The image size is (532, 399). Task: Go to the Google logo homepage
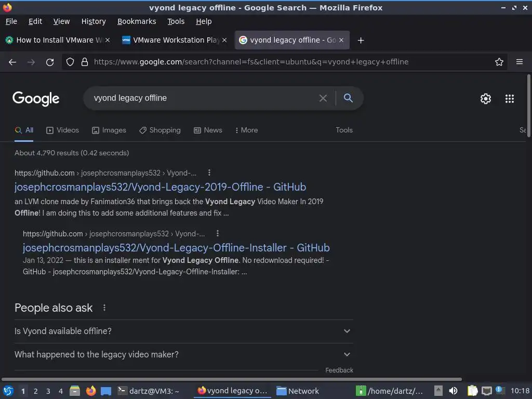tap(36, 99)
